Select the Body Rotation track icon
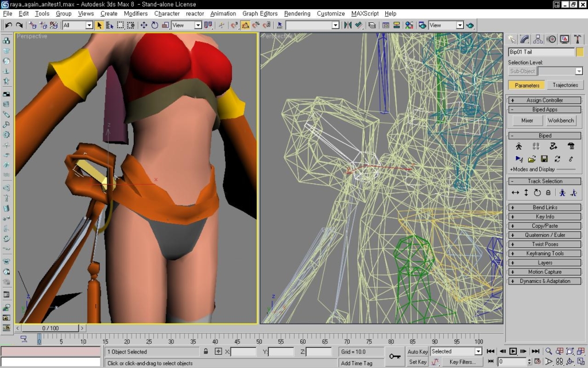 point(537,193)
